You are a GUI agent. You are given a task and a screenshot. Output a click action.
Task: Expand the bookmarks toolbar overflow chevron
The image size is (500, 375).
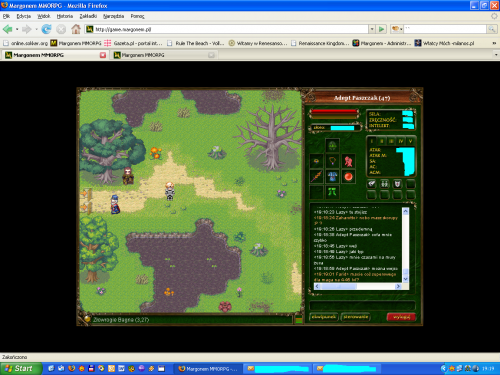[494, 43]
